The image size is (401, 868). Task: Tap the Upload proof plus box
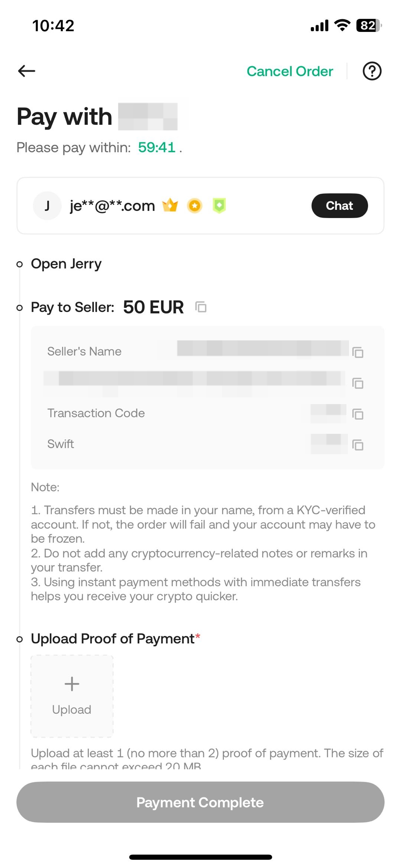72,696
